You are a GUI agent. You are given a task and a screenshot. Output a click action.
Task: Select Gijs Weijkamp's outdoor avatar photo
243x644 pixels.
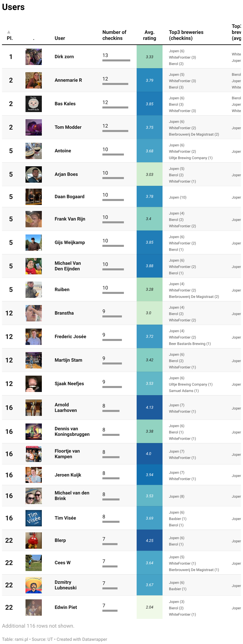pyautogui.click(x=33, y=242)
